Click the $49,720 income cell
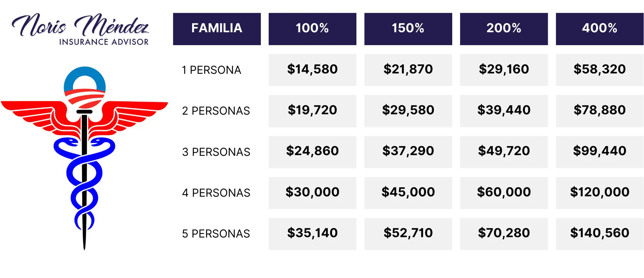Image resolution: width=644 pixels, height=278 pixels. coord(504,152)
